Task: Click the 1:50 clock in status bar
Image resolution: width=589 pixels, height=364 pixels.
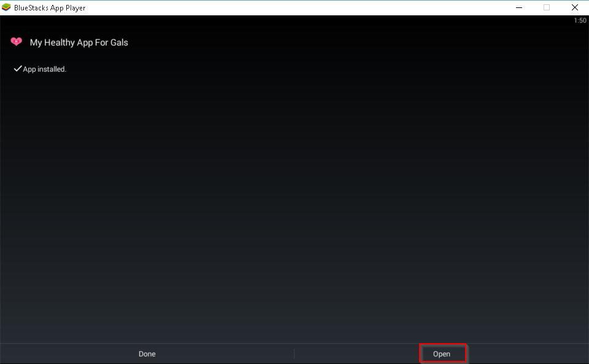Action: [580, 21]
